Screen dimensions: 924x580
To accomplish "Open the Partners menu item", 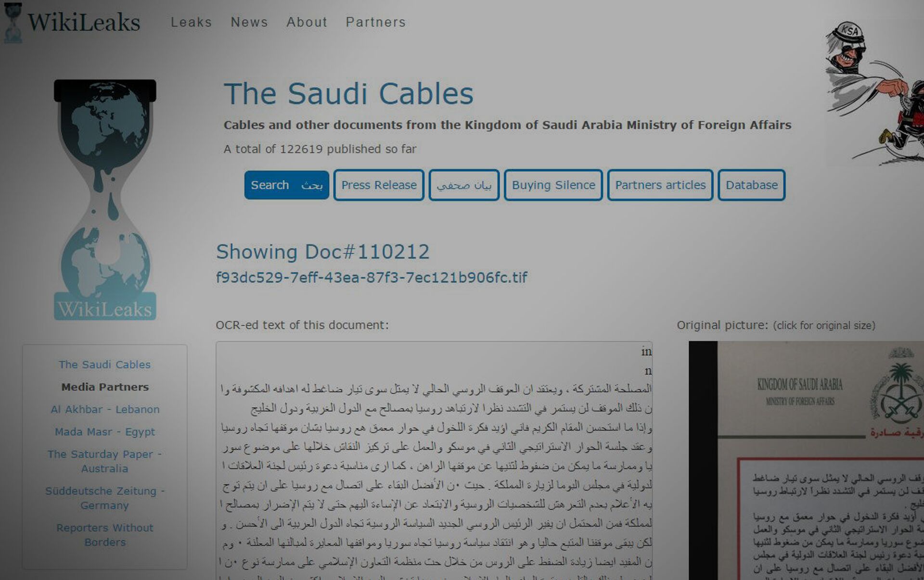I will click(x=375, y=22).
